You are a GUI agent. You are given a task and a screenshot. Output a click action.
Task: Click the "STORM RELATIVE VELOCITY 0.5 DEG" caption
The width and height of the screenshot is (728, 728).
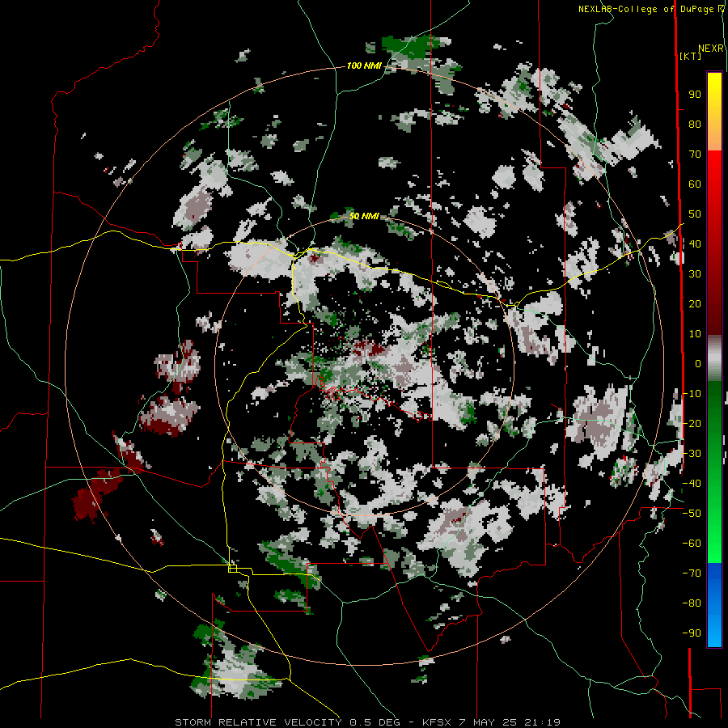(x=287, y=722)
